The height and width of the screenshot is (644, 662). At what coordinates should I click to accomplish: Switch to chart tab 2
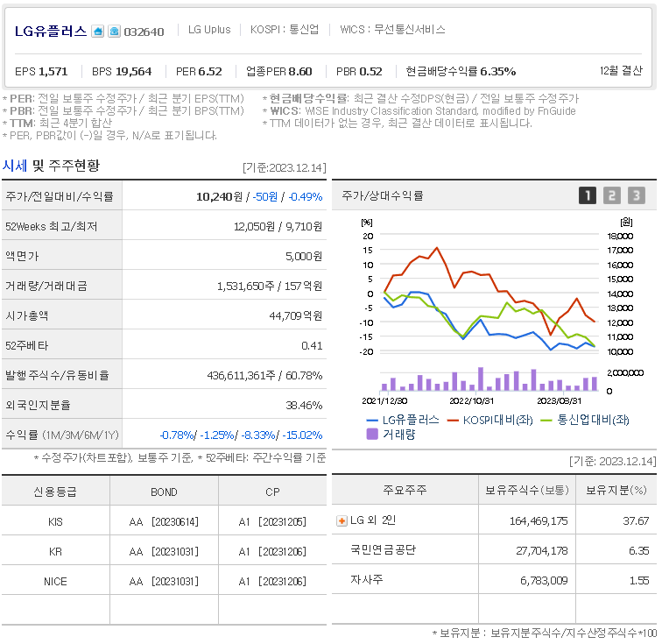[x=612, y=195]
